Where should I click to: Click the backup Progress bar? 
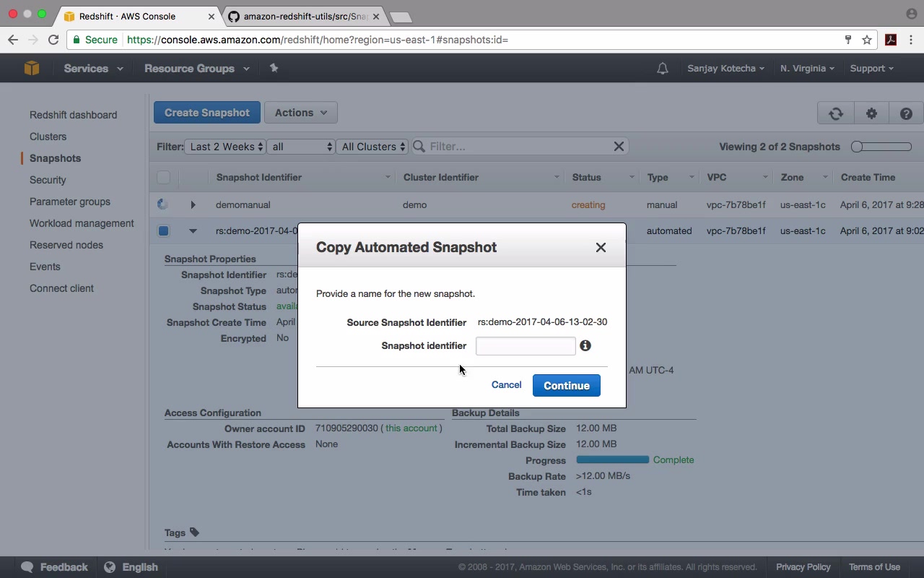coord(613,460)
